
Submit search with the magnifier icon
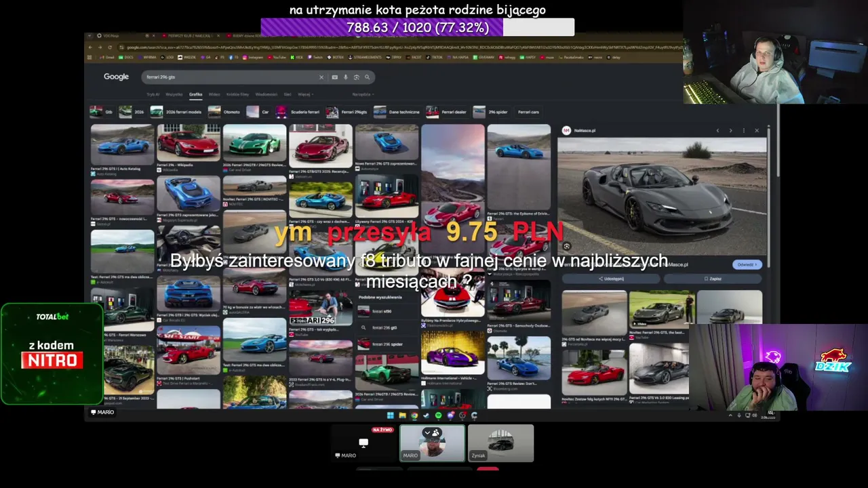[367, 77]
